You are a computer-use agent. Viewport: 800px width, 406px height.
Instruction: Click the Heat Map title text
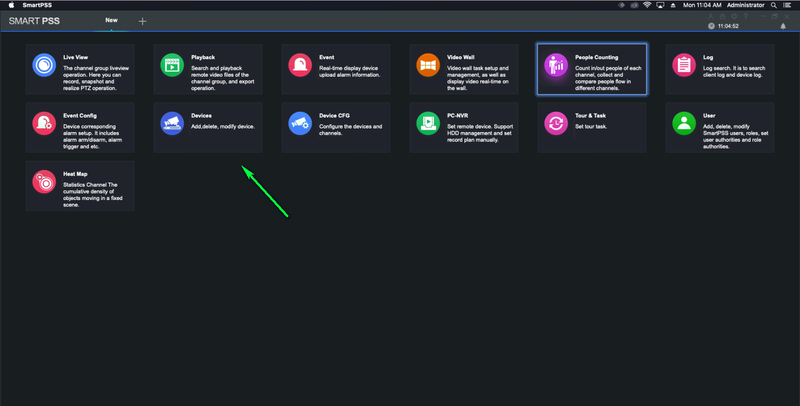(75, 174)
